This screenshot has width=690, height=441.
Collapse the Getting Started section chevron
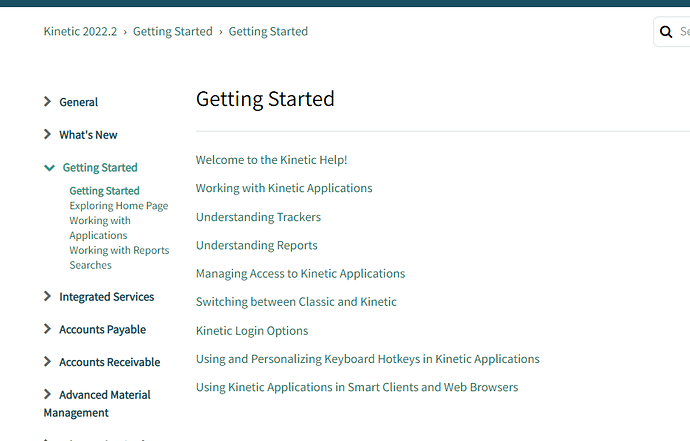(49, 168)
